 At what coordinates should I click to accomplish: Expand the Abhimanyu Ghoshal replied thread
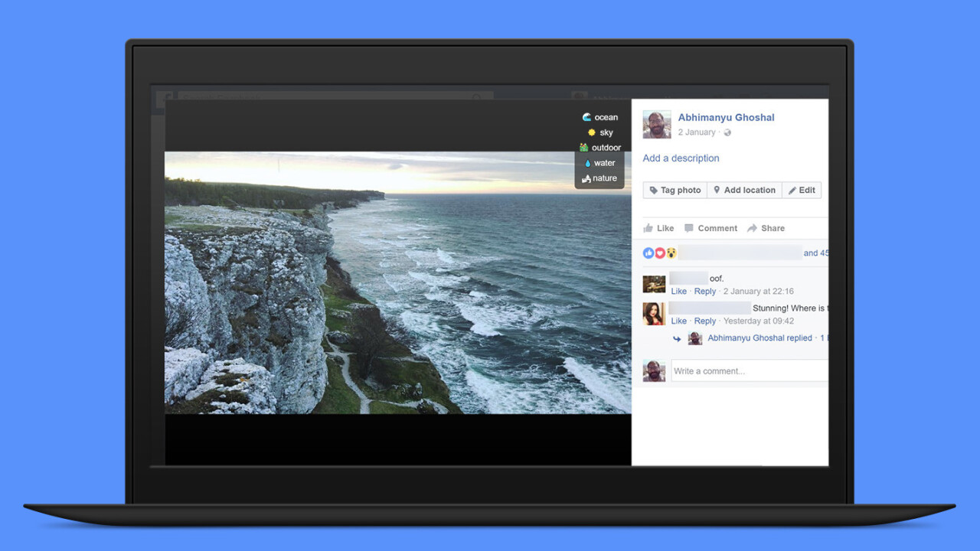759,338
